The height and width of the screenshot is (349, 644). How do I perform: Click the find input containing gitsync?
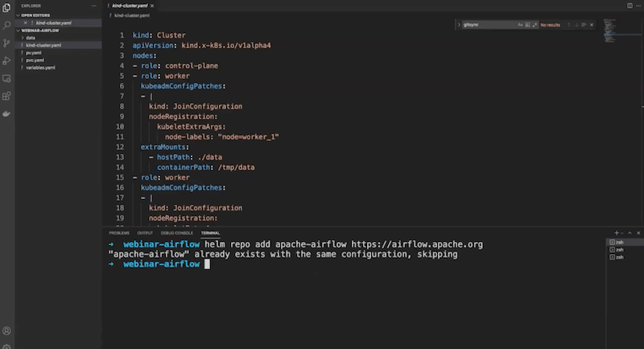pos(483,26)
